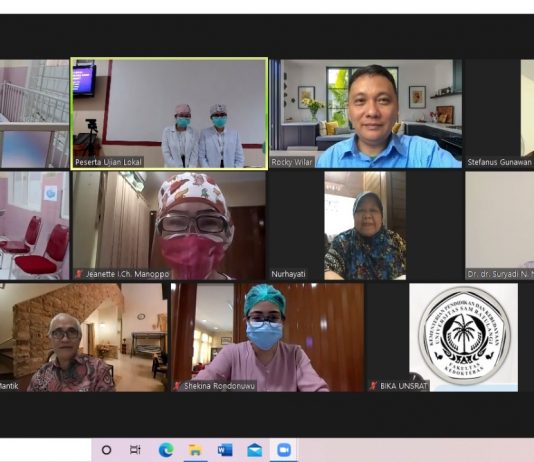Click the muted mic icon beside BIKA UNSRAT
This screenshot has width=534, height=462.
(x=374, y=386)
